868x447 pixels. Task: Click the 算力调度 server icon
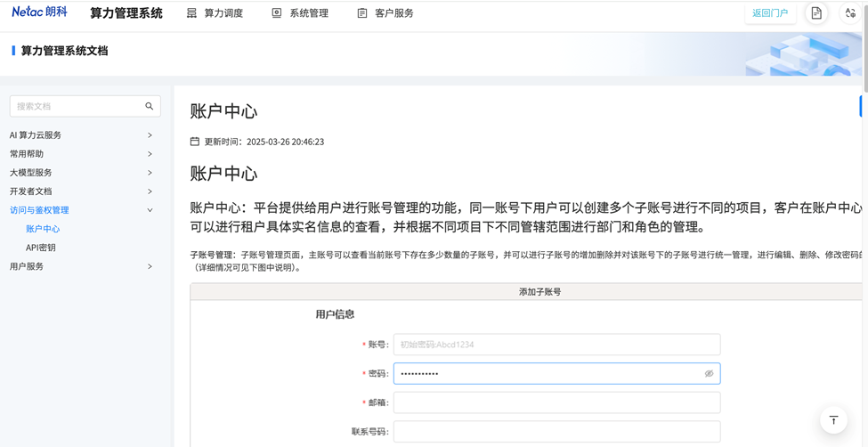[x=191, y=13]
